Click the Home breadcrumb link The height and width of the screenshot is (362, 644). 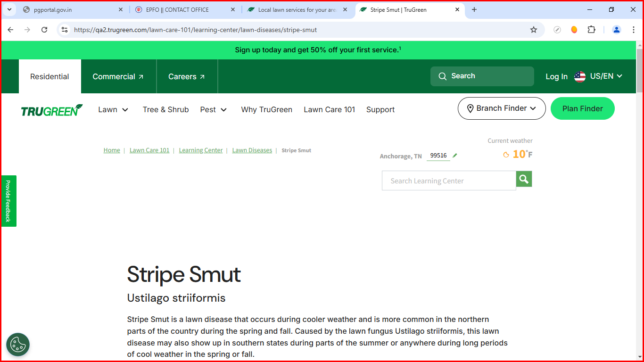[112, 150]
